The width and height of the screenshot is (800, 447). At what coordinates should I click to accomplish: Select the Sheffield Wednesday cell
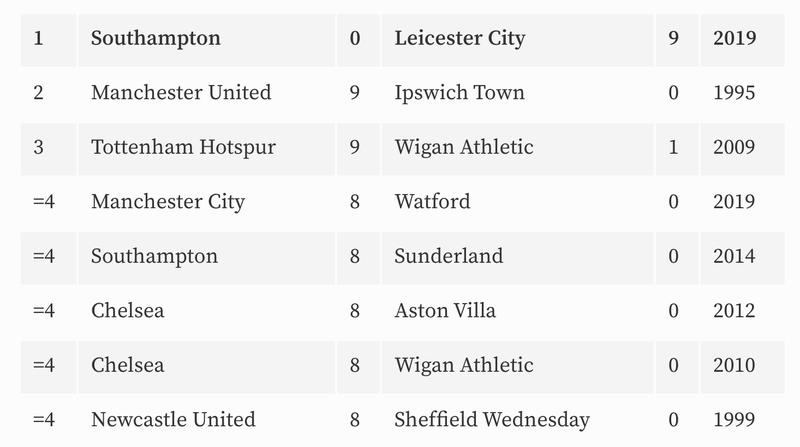517,421
